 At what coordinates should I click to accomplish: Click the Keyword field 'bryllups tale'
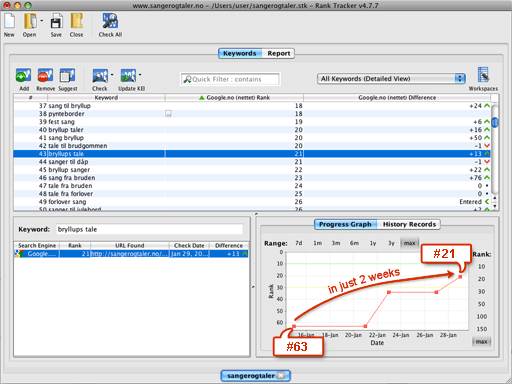(149, 229)
